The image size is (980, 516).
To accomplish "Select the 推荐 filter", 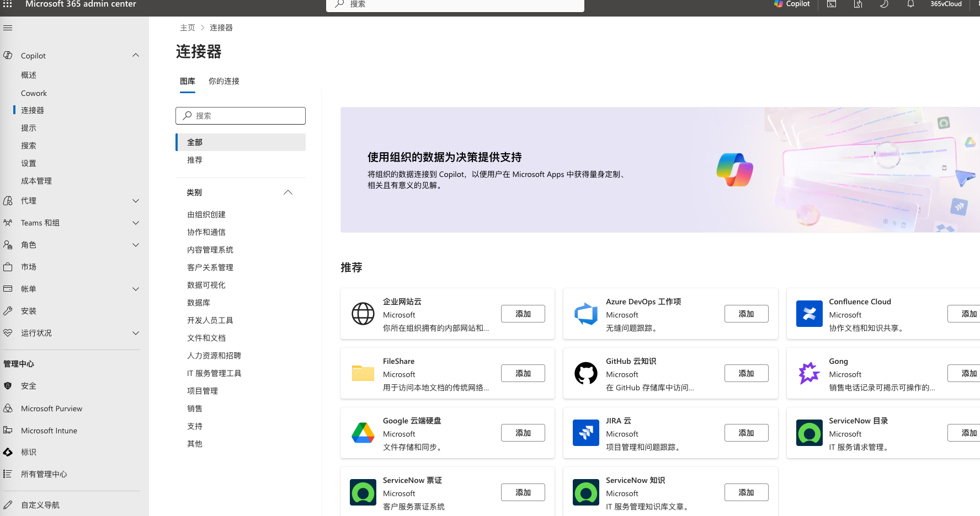I will [241, 160].
